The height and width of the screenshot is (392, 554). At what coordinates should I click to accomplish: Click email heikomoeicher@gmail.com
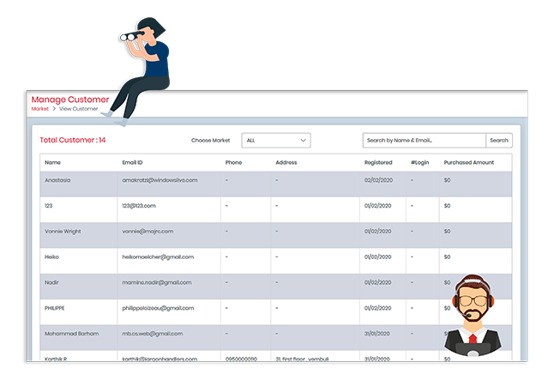click(158, 257)
